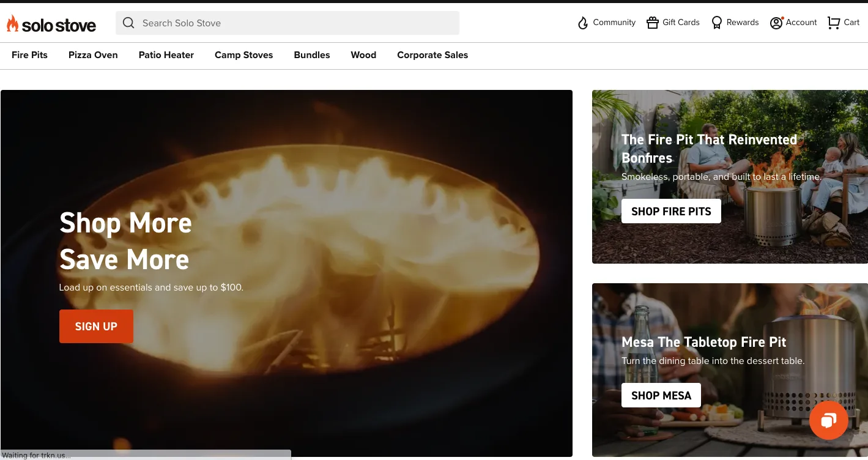868x460 pixels.
Task: Click 'Load up on essentials' promo text
Action: [x=151, y=287]
